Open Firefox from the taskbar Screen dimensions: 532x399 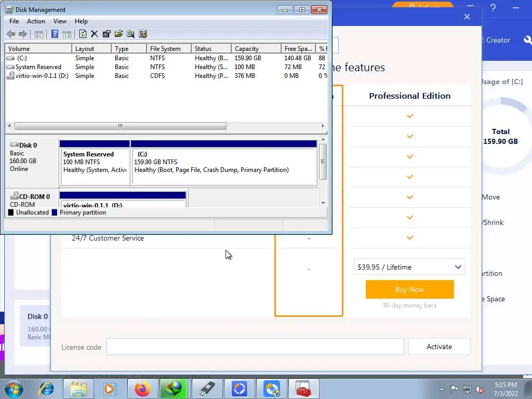142,389
